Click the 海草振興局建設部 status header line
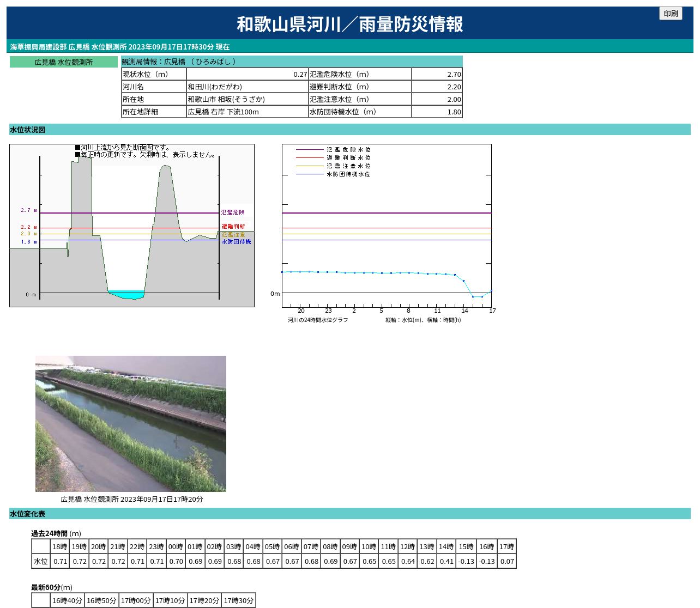 click(120, 47)
